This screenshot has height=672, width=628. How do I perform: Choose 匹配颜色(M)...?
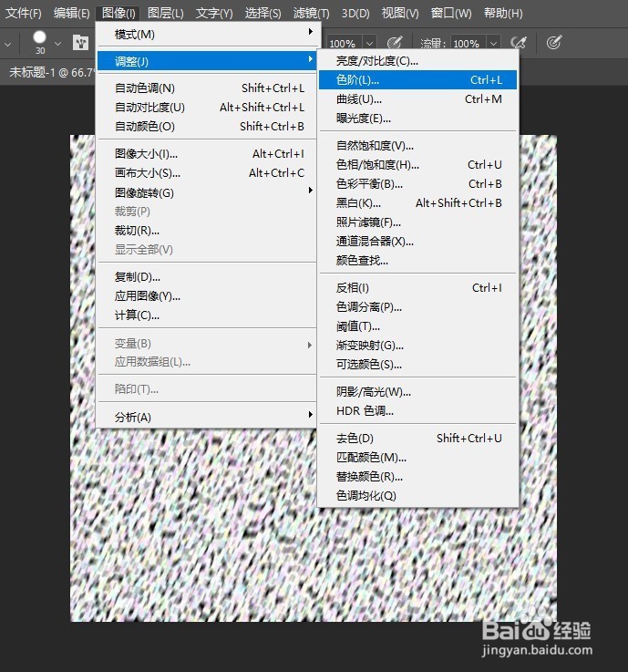pos(417,458)
